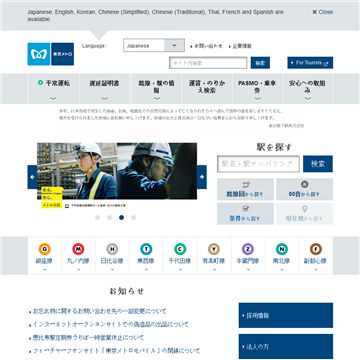Open the インターネットオークションサイト news link
Image resolution: width=360 pixels, height=360 pixels.
[x=110, y=324]
